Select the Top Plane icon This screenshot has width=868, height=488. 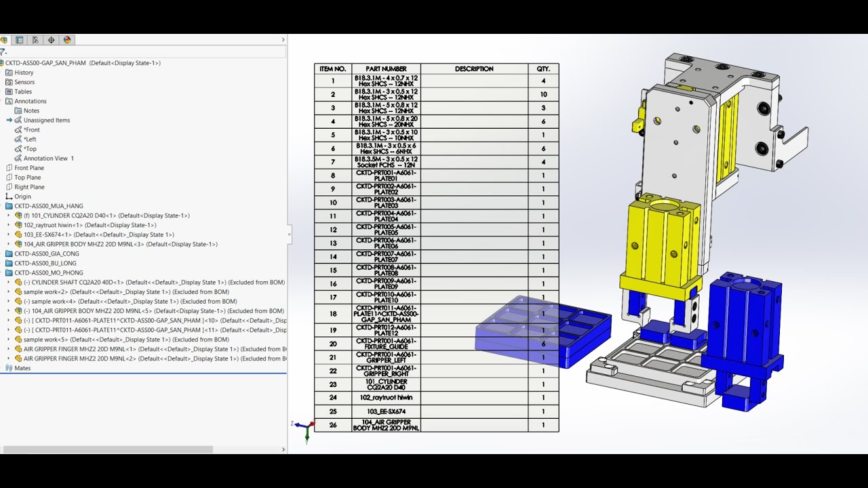[x=9, y=177]
